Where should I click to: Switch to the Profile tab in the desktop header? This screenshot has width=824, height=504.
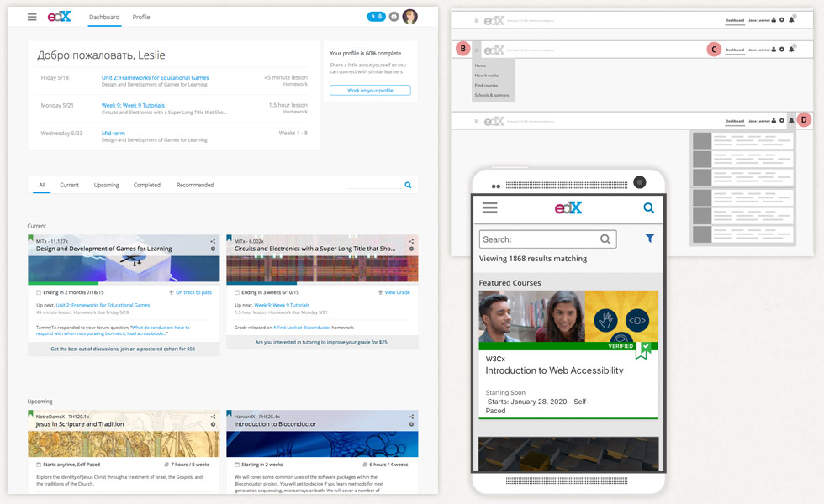(x=141, y=18)
